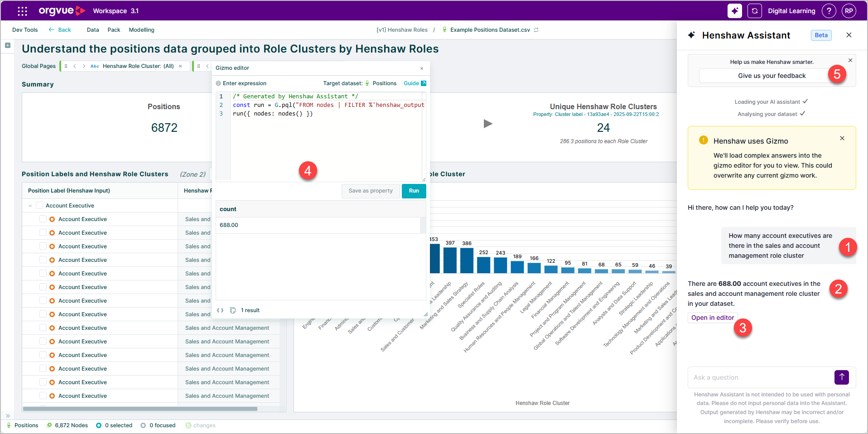Click the Open in editor link
Image resolution: width=868 pixels, height=434 pixels.
point(713,318)
